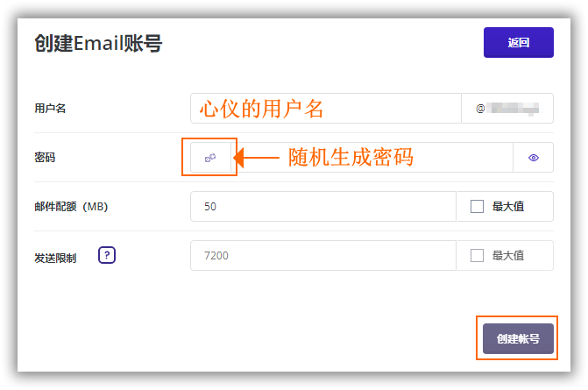
Task: Click the 创建Email账号 heading
Action: pyautogui.click(x=97, y=43)
